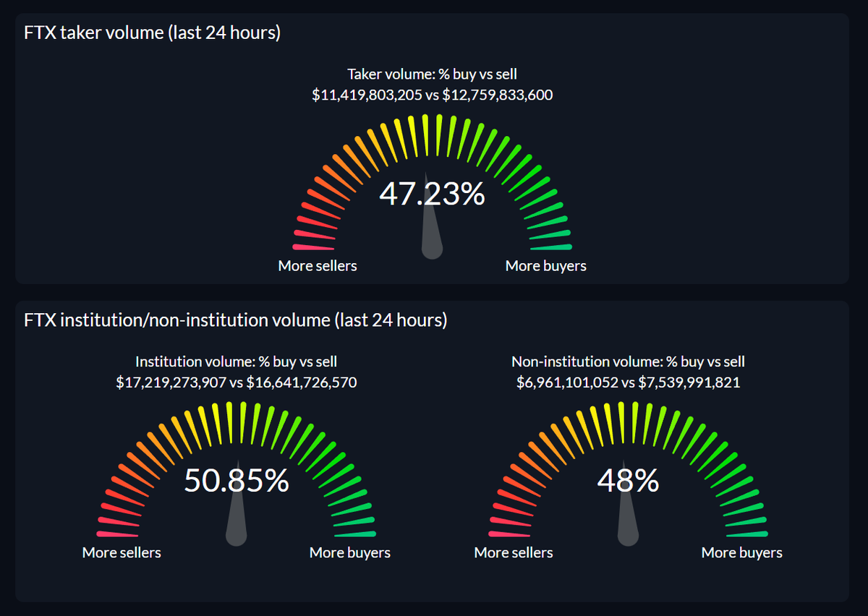Click 'More sellers' under institution gauge
This screenshot has width=868, height=616.
[x=122, y=553]
